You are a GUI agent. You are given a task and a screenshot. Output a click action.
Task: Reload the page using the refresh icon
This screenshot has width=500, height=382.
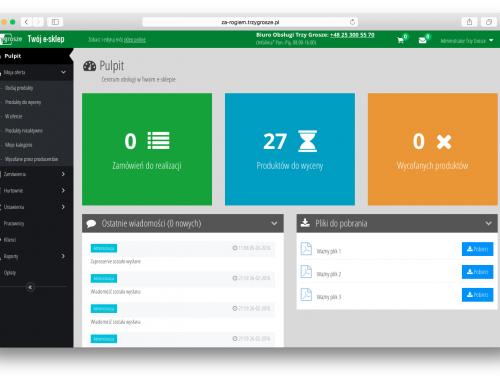pyautogui.click(x=352, y=22)
